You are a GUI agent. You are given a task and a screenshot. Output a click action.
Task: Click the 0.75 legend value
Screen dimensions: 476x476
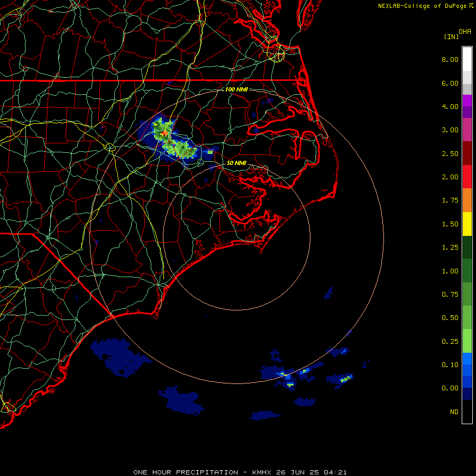click(x=450, y=295)
